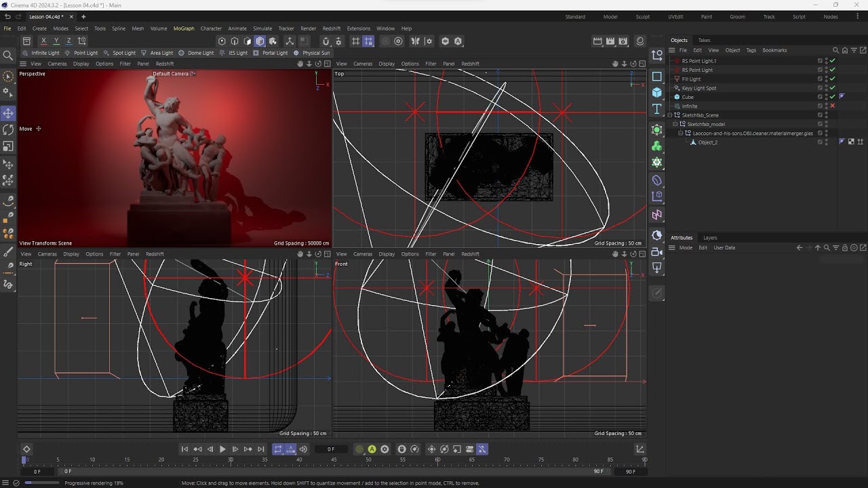868x488 pixels.
Task: Open the Simulate menu
Action: [262, 28]
